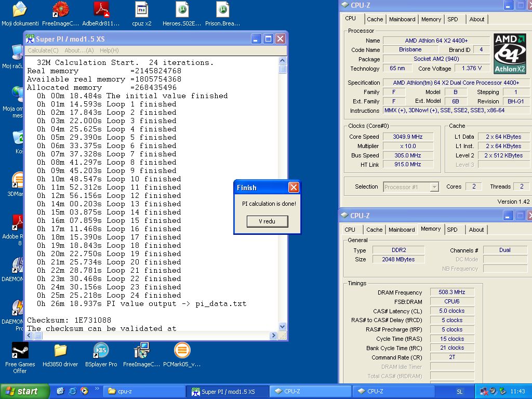The width and height of the screenshot is (532, 399).
Task: Click Super PI horizontal scrollbar right arrow
Action: point(273,336)
